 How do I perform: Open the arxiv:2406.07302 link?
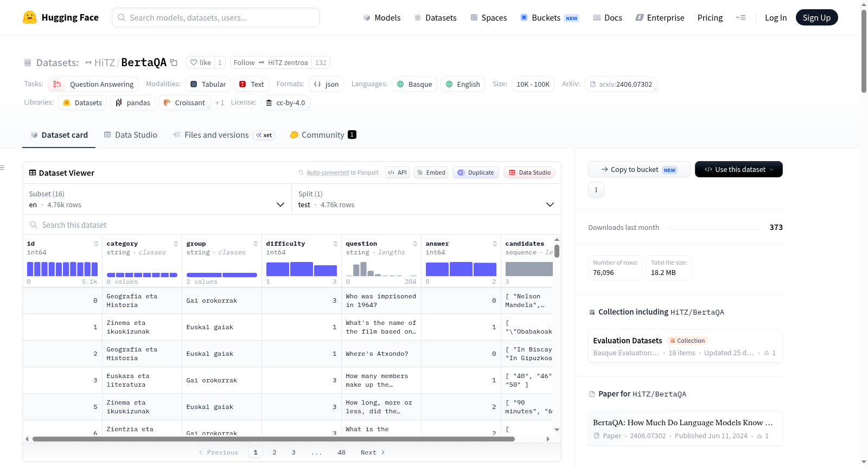(x=621, y=84)
